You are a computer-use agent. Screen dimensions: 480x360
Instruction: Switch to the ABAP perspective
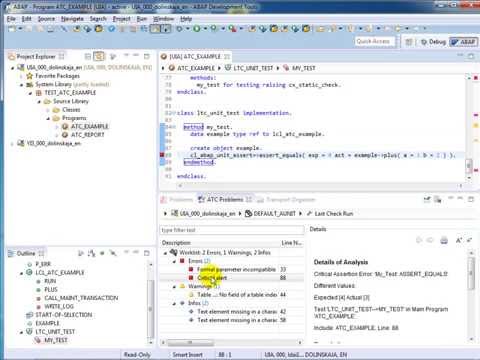click(464, 42)
